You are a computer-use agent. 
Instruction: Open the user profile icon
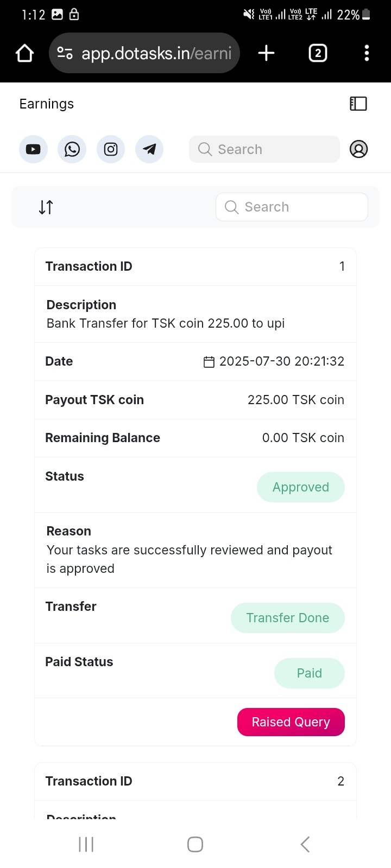tap(358, 149)
